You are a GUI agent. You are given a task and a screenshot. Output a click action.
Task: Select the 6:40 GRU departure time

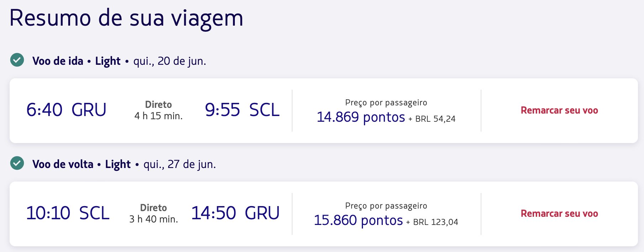pos(67,110)
